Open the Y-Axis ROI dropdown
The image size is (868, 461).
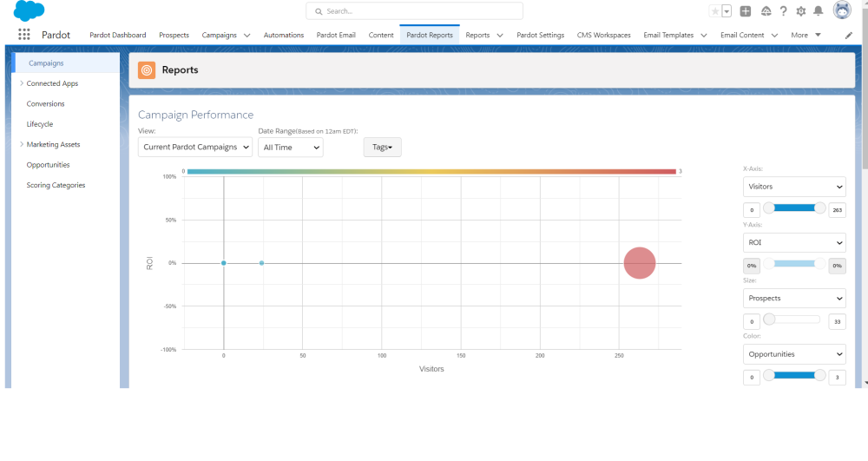(x=794, y=242)
